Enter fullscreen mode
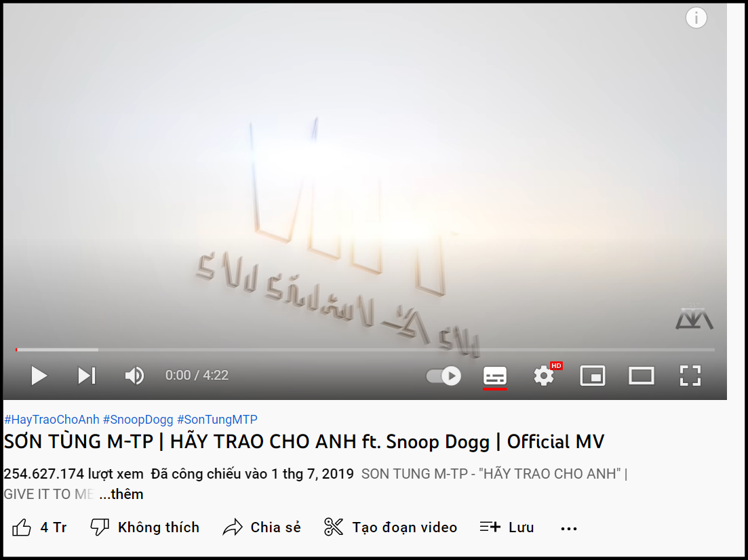Screen dimensions: 748x560 [x=690, y=376]
